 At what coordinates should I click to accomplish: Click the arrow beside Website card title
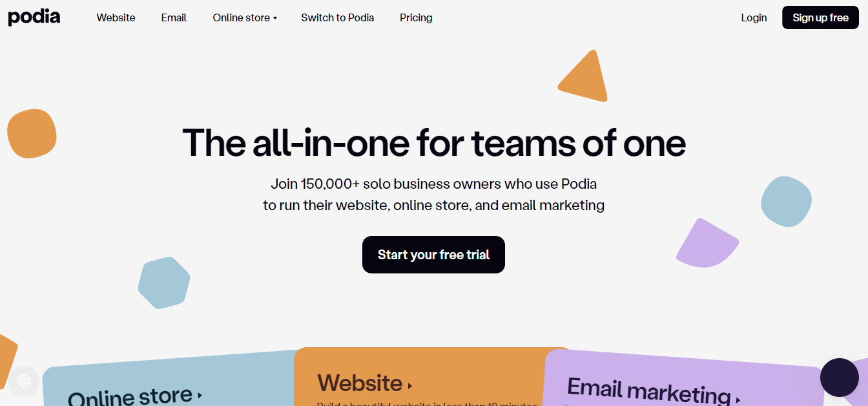[410, 386]
